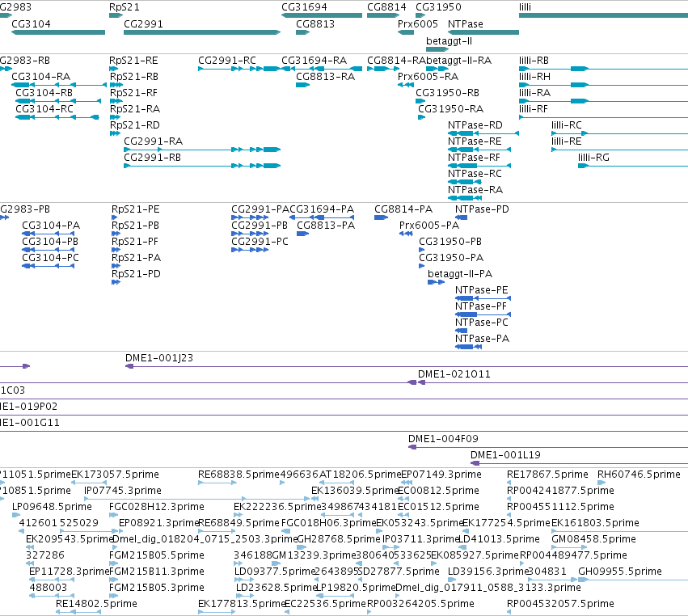Select the NTPase gene bar
Image resolution: width=688 pixels, height=616 pixels.
(483, 32)
